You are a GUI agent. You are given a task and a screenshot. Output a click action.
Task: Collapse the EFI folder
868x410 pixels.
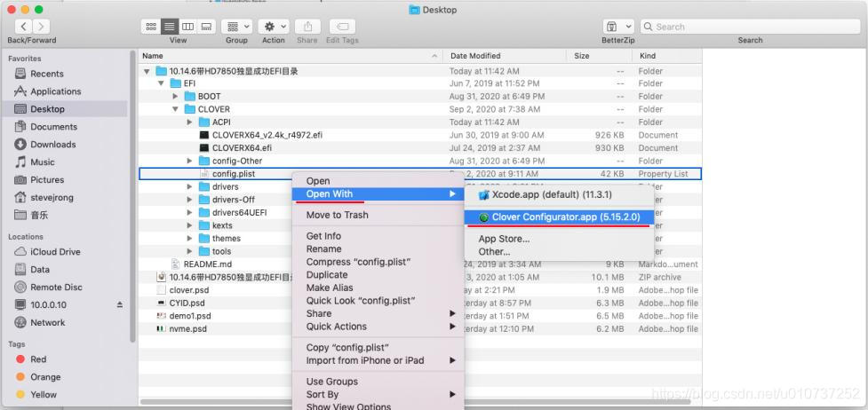coord(161,83)
